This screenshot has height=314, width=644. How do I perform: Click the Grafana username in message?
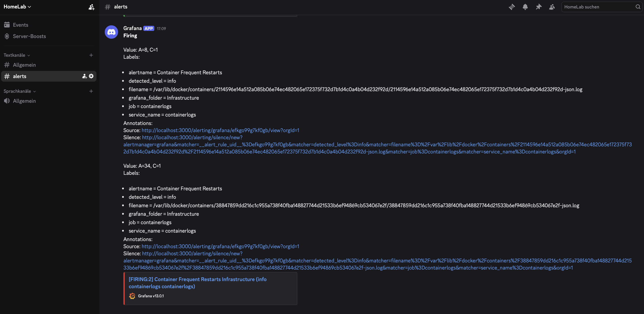pyautogui.click(x=132, y=28)
